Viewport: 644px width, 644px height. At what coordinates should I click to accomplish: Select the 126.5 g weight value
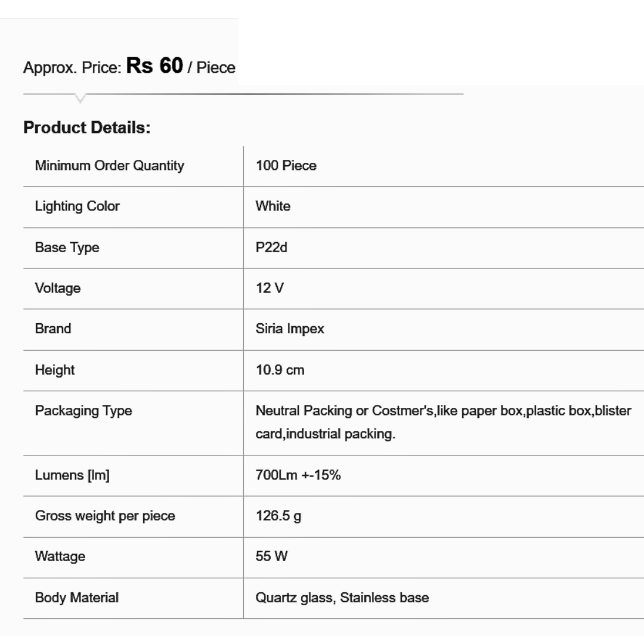[278, 516]
